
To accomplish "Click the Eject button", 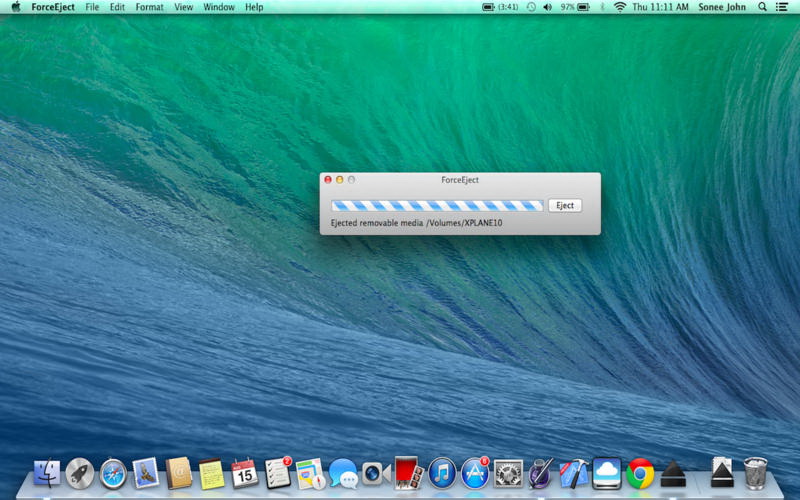I will [565, 205].
